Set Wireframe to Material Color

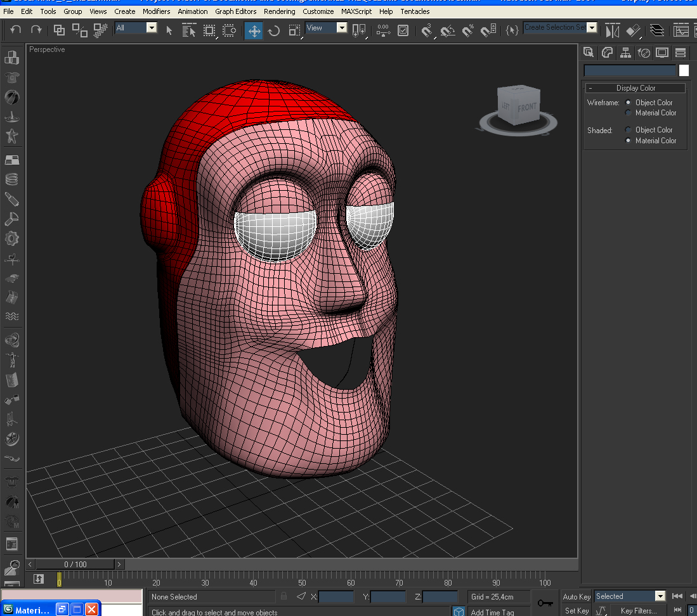628,113
